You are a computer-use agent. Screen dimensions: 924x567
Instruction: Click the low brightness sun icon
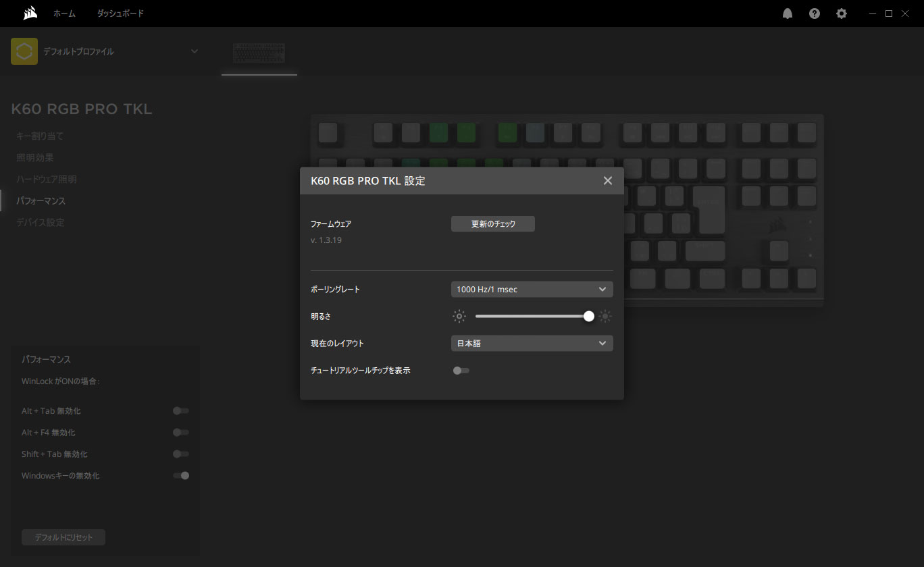coord(460,316)
